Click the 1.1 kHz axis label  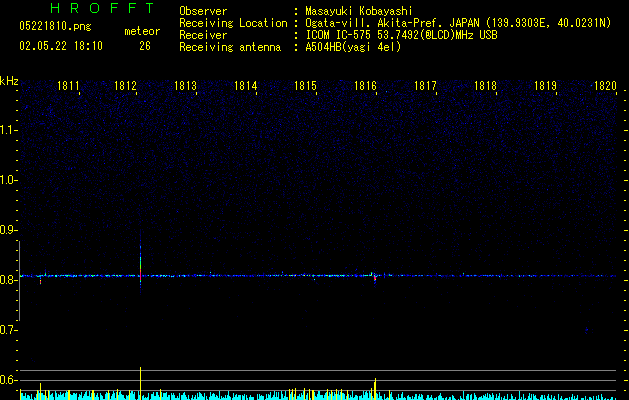click(8, 130)
